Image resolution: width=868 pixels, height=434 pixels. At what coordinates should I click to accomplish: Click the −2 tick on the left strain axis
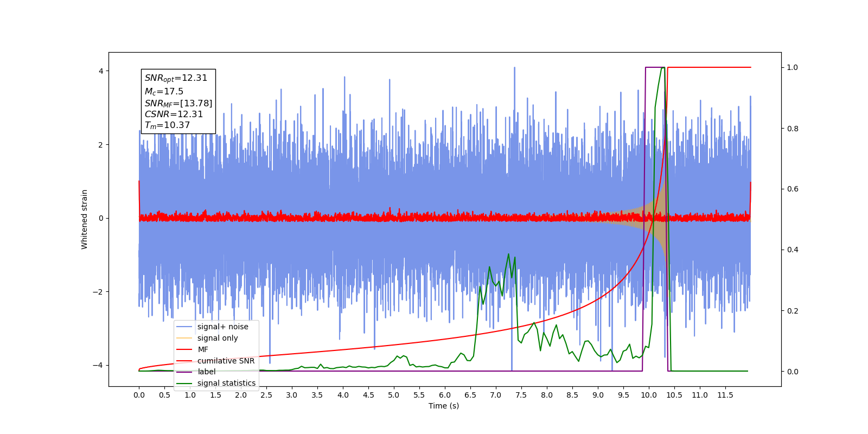point(99,292)
